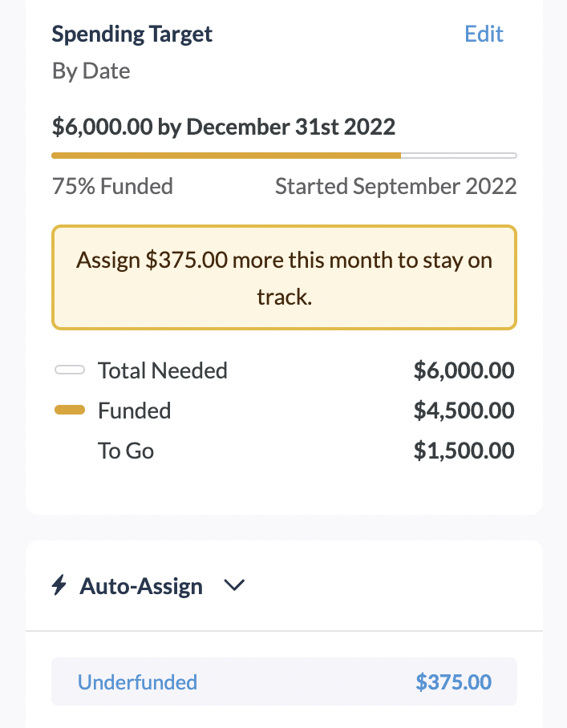Click the '75% Funded' status text
The width and height of the screenshot is (567, 728).
pos(112,187)
